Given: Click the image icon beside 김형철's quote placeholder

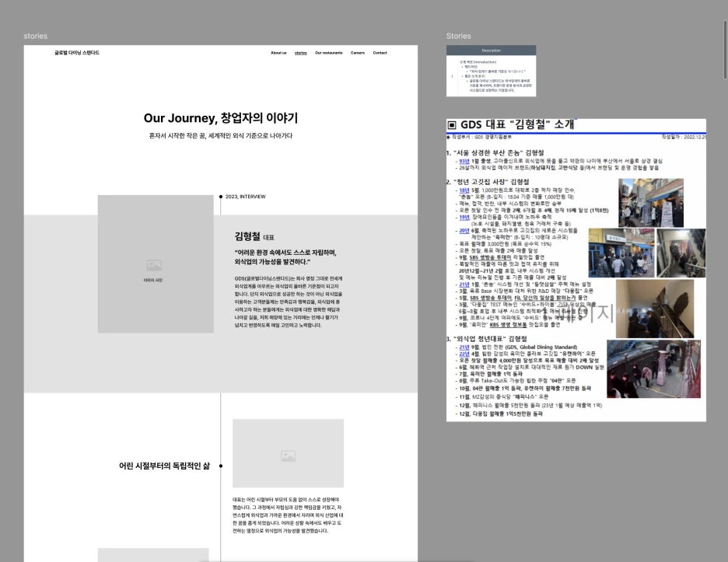Looking at the screenshot, I should (x=155, y=264).
